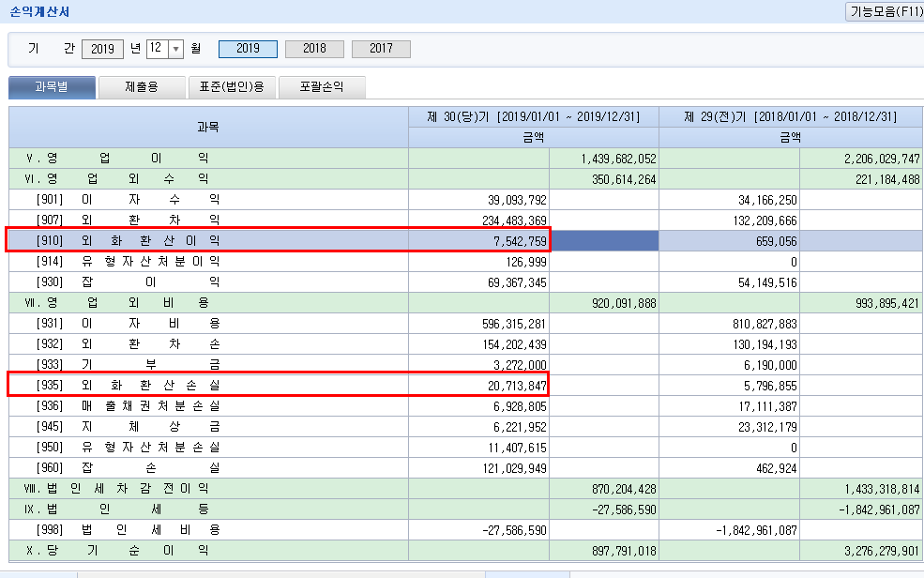Select the [931] 이자비용 row
924x578 pixels.
point(465,324)
